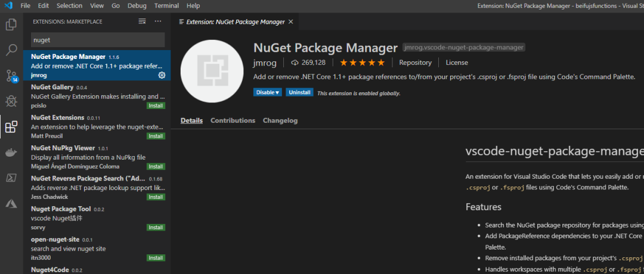Install the NuGet Gallery extension
The height and width of the screenshot is (274, 644).
click(x=156, y=105)
